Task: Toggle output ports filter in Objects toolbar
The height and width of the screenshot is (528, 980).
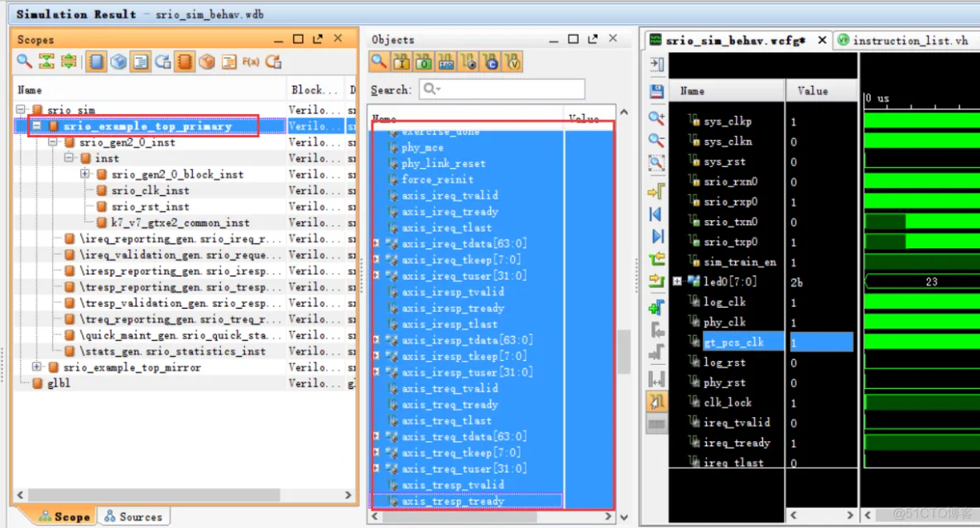Action: click(x=424, y=61)
